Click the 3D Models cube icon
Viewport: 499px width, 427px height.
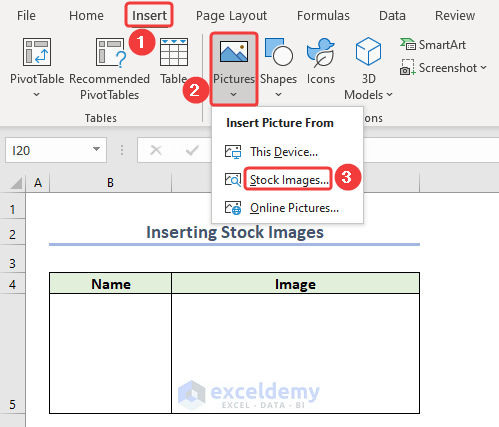(368, 51)
